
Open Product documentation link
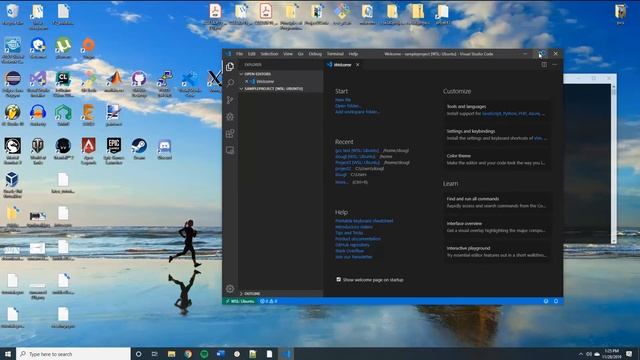[x=358, y=239]
